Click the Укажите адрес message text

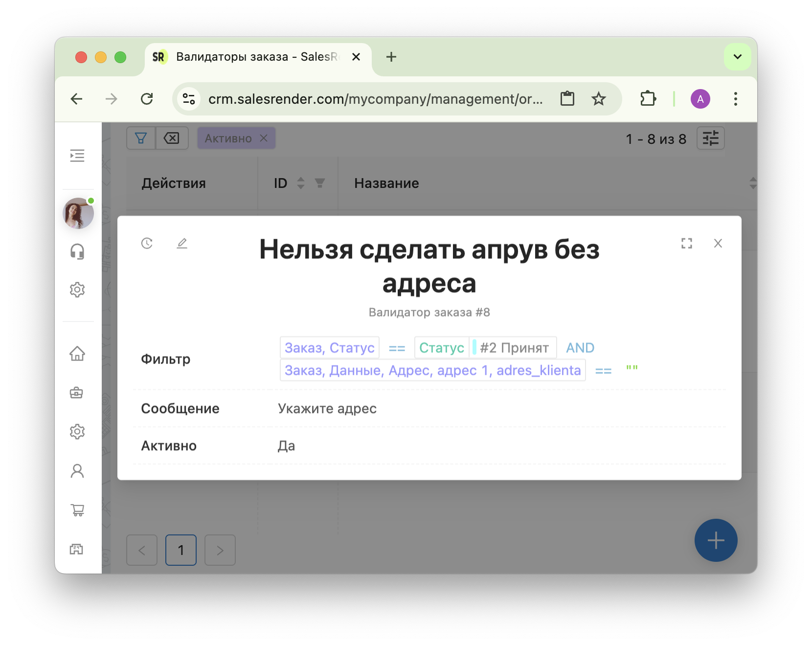[327, 409]
